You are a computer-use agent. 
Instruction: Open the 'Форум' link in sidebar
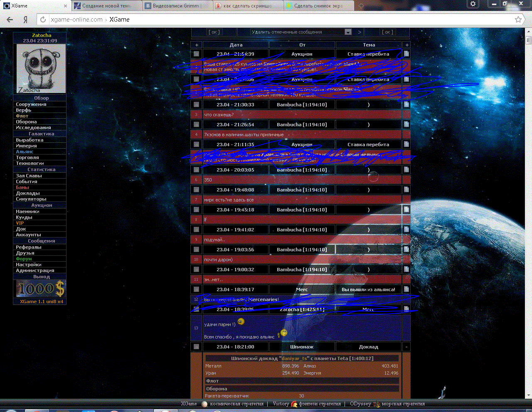click(24, 259)
